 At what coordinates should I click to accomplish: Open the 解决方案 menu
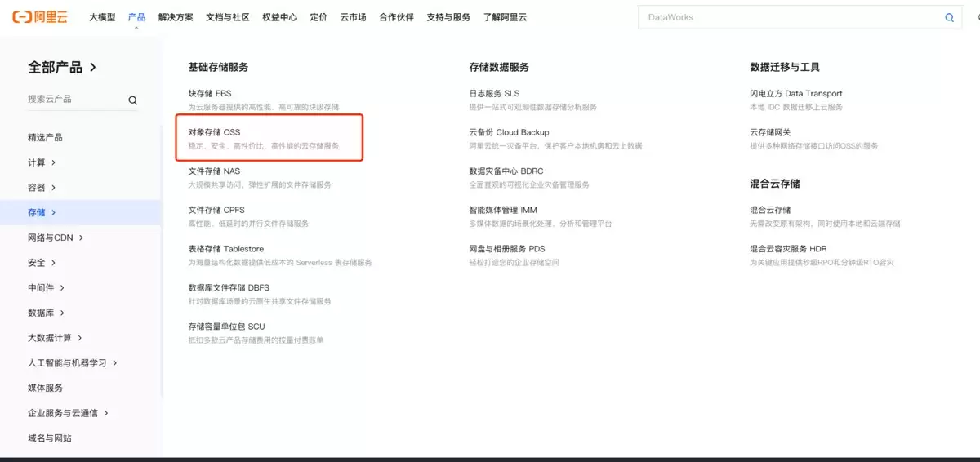[x=176, y=17]
